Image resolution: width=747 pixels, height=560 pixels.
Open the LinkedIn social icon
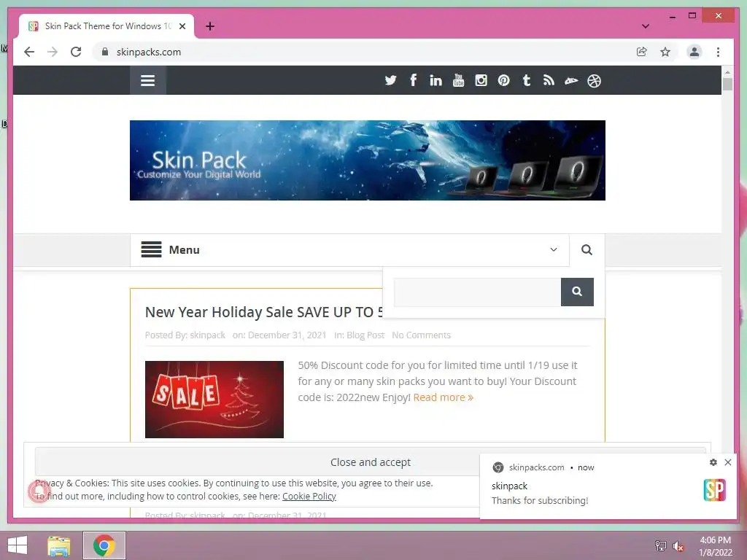436,80
